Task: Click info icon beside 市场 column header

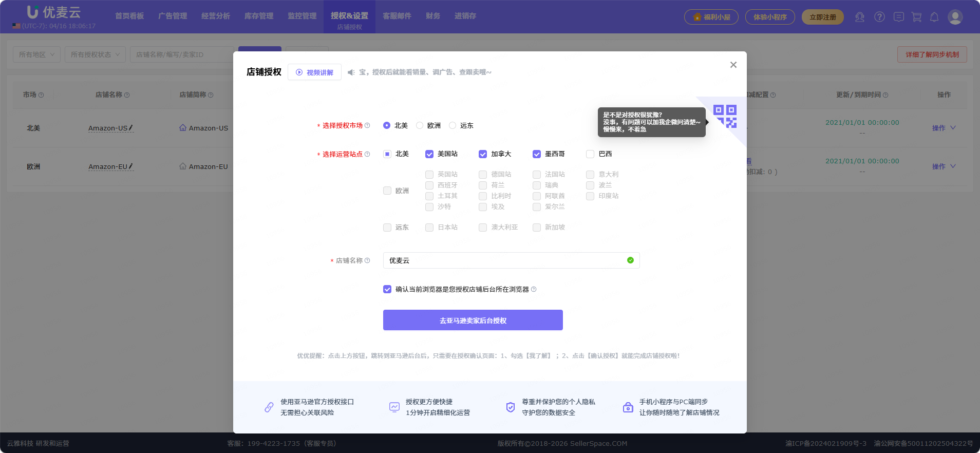Action: 41,95
